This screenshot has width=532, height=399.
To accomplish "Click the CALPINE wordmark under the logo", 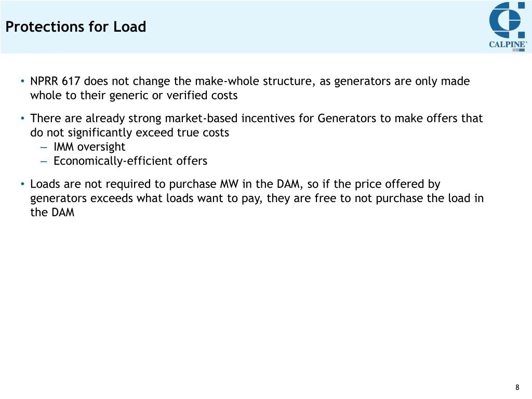I will (x=508, y=45).
